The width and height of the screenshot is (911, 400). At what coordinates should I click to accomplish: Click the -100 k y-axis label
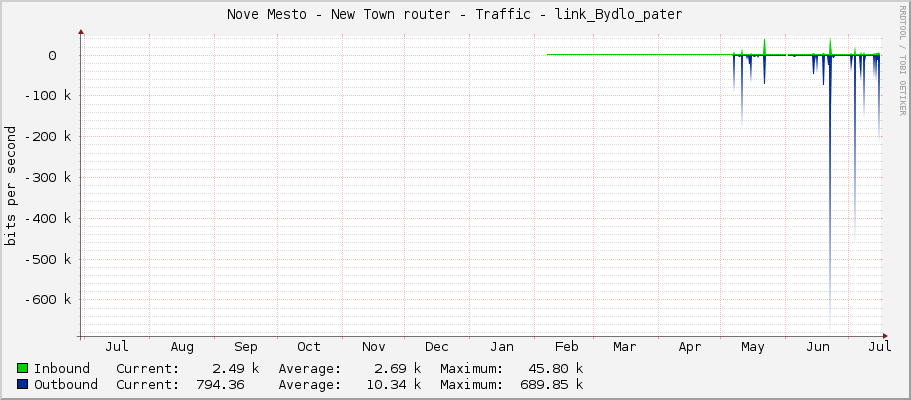[48, 96]
